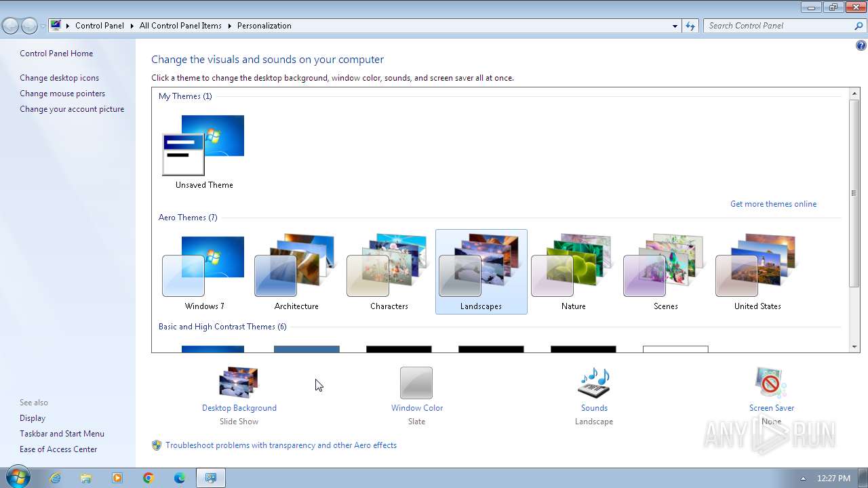This screenshot has height=488, width=868.
Task: Click the Desktop Background link
Action: 239,408
